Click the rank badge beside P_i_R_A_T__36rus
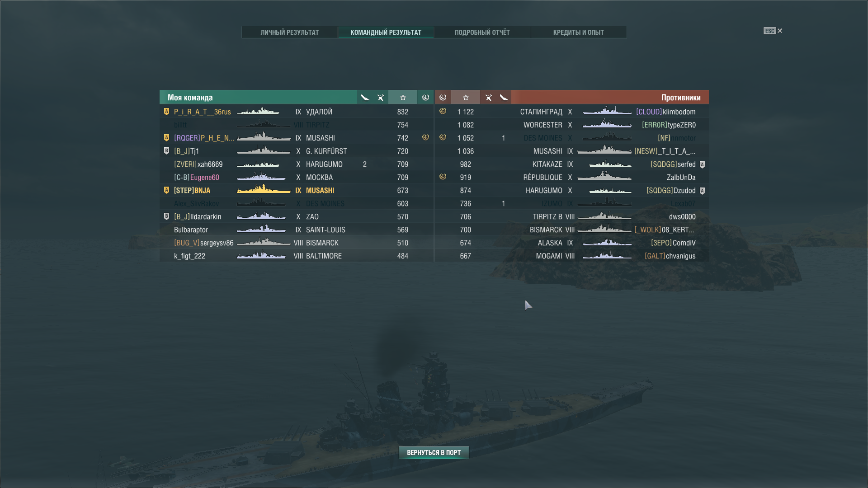Viewport: 868px width, 488px height. [166, 112]
